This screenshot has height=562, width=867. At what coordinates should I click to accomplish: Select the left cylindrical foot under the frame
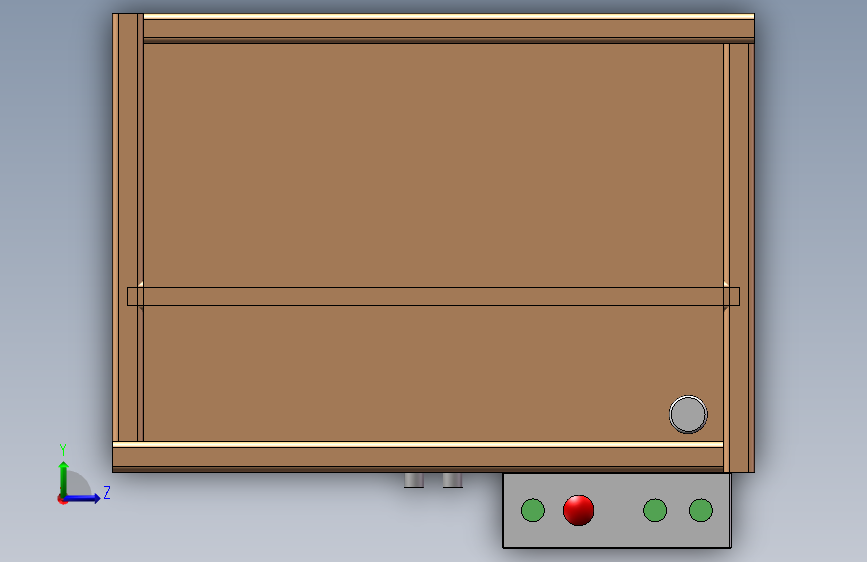click(x=414, y=480)
